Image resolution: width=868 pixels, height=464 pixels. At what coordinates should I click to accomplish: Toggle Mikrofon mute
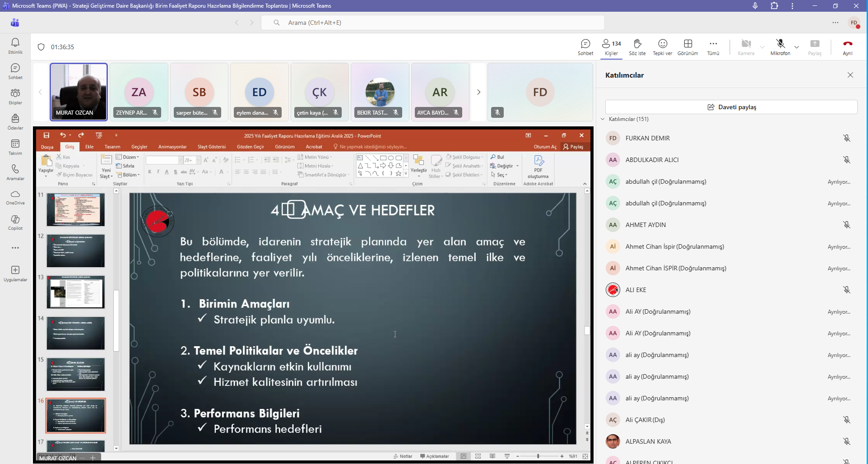tap(780, 47)
